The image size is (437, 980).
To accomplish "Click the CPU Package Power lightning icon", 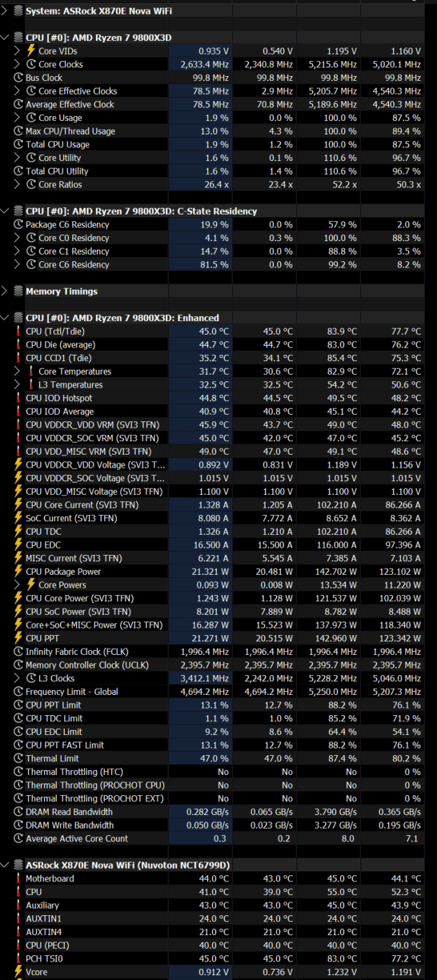I will click(18, 571).
